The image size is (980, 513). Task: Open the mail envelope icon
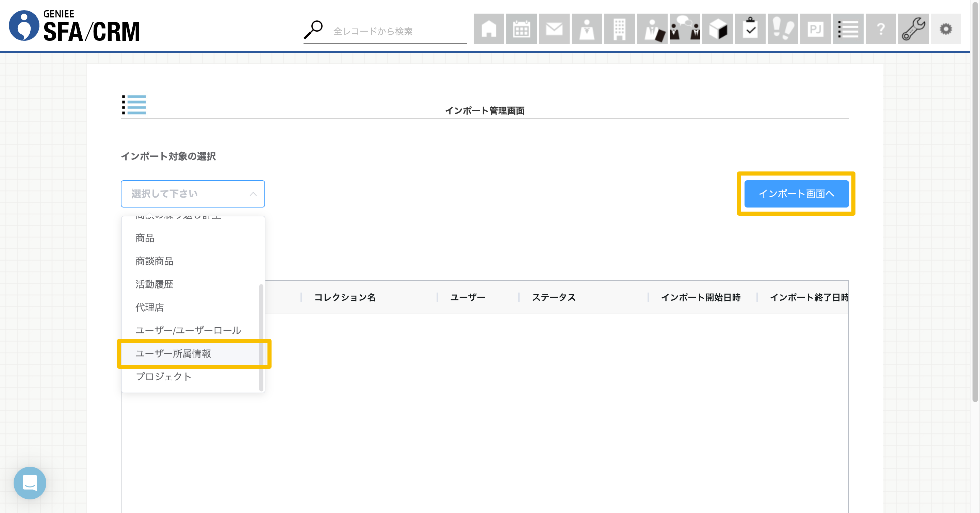click(554, 29)
